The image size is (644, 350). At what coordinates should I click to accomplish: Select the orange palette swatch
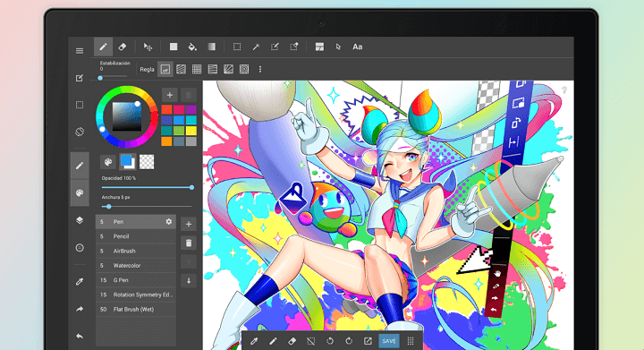pyautogui.click(x=166, y=141)
